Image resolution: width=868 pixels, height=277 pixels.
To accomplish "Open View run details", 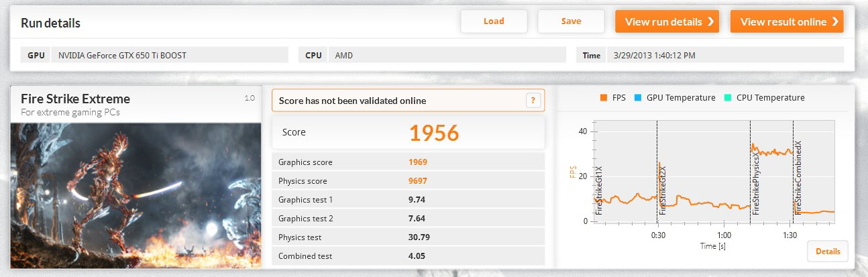I will pos(667,21).
